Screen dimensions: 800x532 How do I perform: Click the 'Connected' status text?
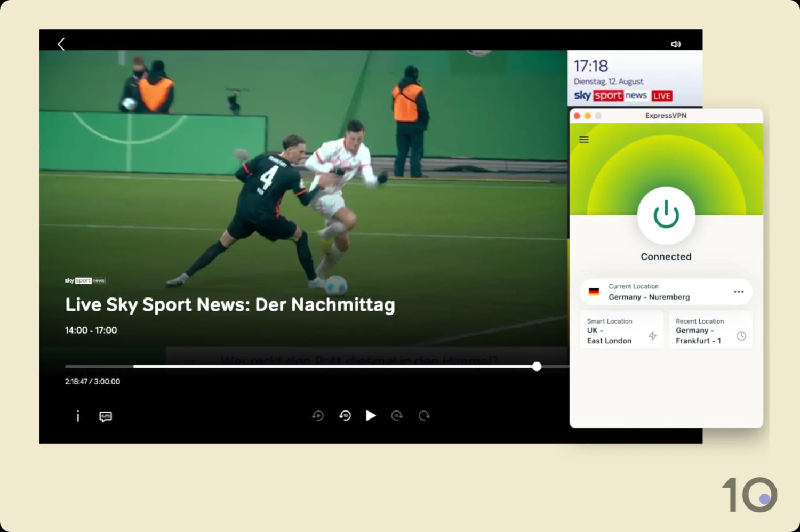tap(666, 256)
